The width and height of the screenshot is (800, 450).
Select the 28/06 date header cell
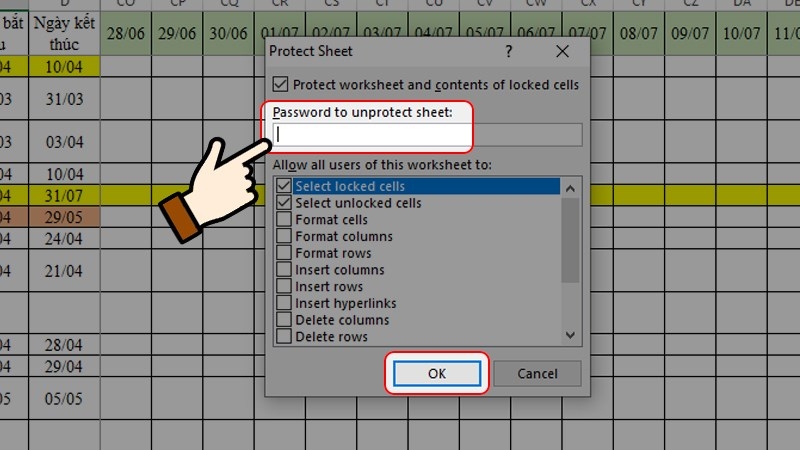click(x=126, y=34)
